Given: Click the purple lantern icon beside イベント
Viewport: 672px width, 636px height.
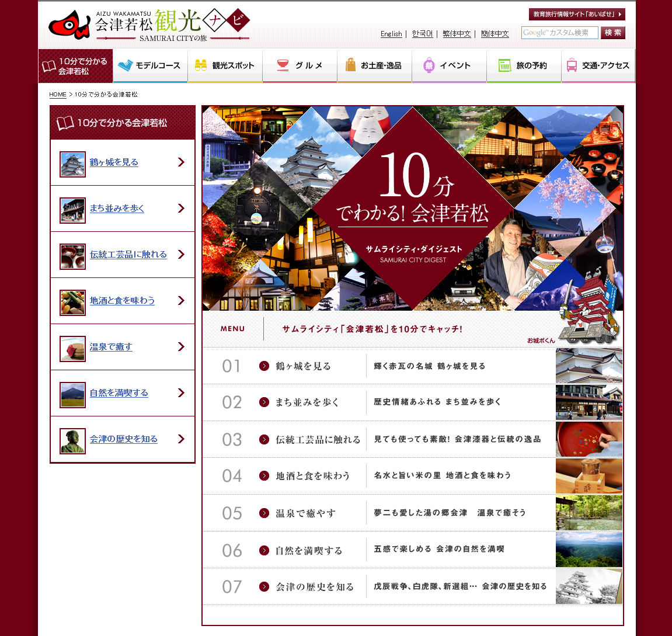Looking at the screenshot, I should (x=429, y=65).
